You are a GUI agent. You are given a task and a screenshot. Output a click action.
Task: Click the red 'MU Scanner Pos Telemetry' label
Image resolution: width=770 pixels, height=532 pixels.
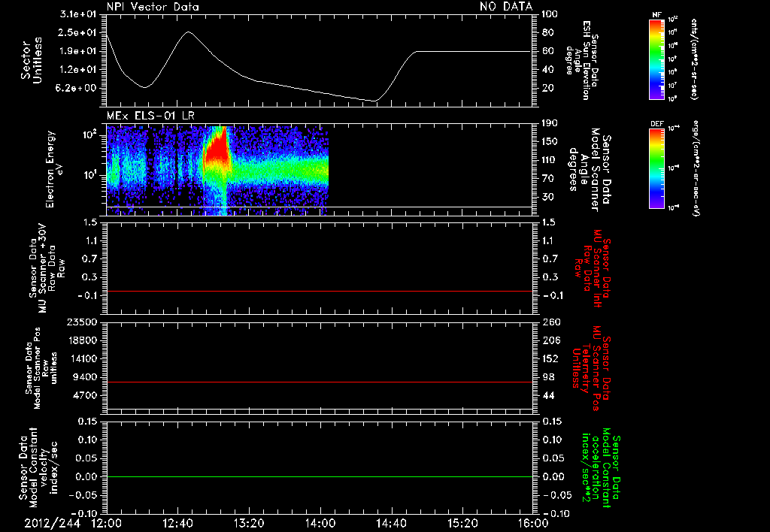coord(592,368)
